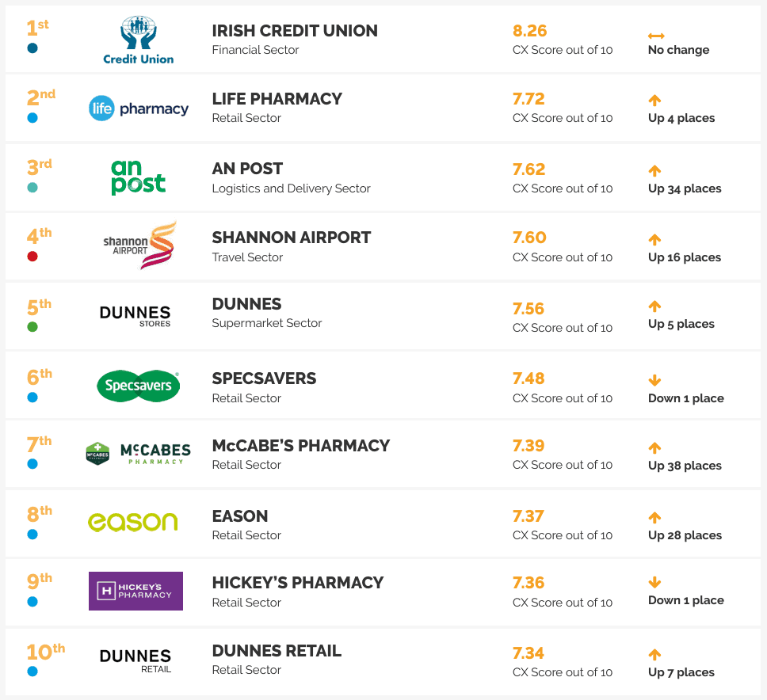Click the up arrow beside An Post

(x=654, y=170)
